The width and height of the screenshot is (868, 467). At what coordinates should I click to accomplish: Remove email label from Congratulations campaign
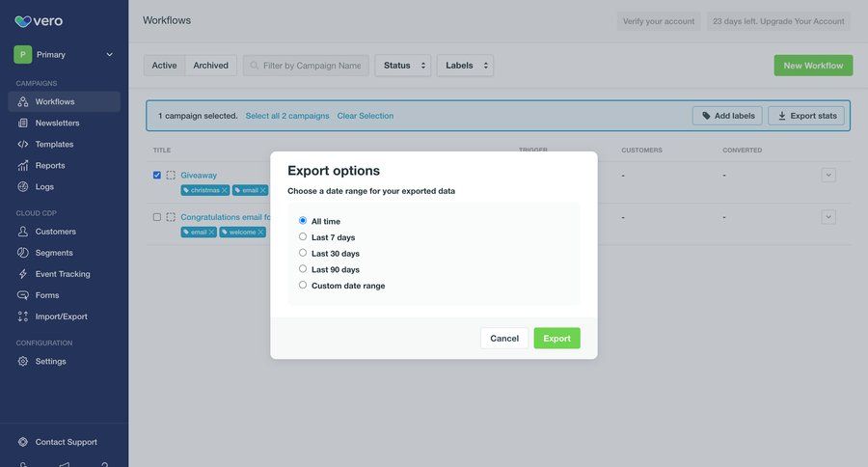211,233
